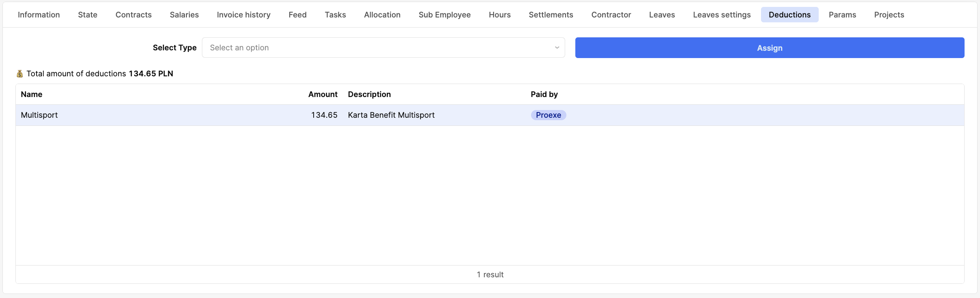Click the money bag icon beside total deductions
The width and height of the screenshot is (980, 298).
[x=20, y=73]
